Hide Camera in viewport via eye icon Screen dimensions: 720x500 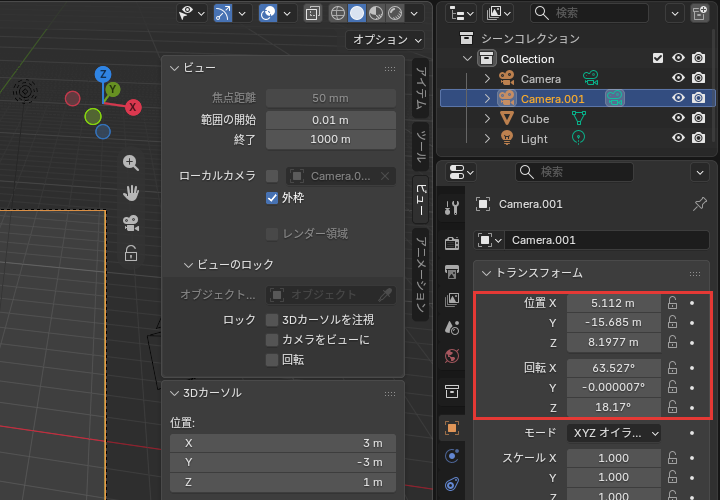click(x=678, y=78)
